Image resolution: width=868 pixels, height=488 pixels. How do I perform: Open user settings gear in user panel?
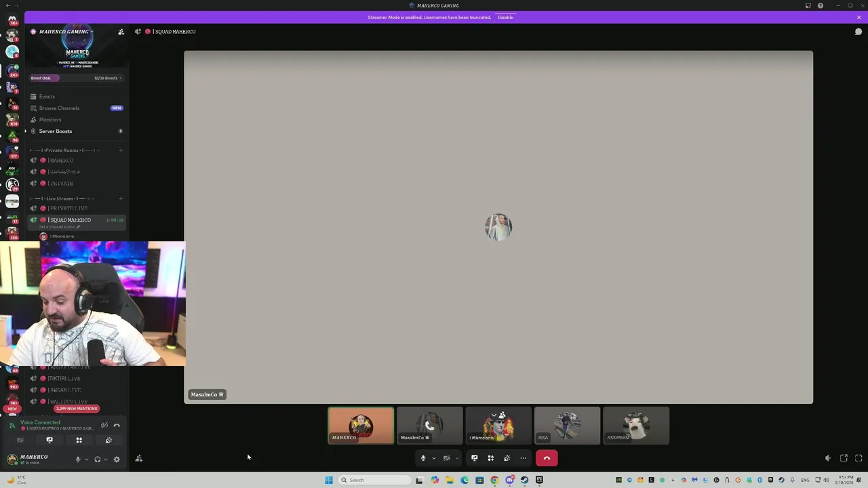117,459
